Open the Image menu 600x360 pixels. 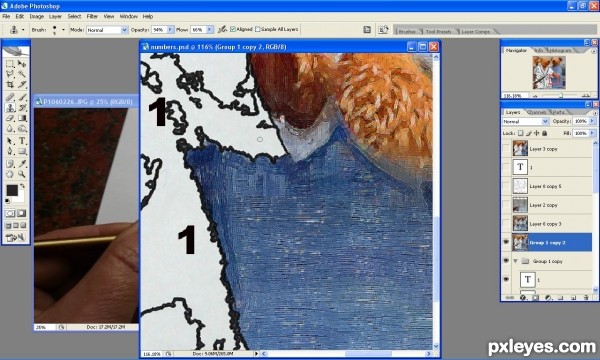click(37, 16)
